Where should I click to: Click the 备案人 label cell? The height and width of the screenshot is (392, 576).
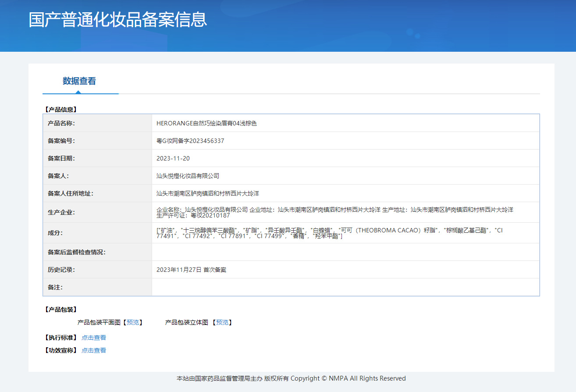click(97, 176)
